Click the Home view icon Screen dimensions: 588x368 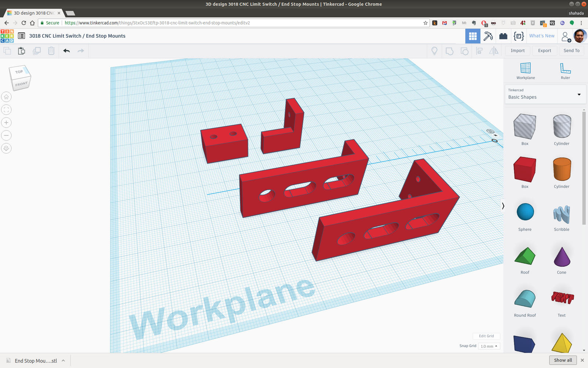click(x=6, y=97)
